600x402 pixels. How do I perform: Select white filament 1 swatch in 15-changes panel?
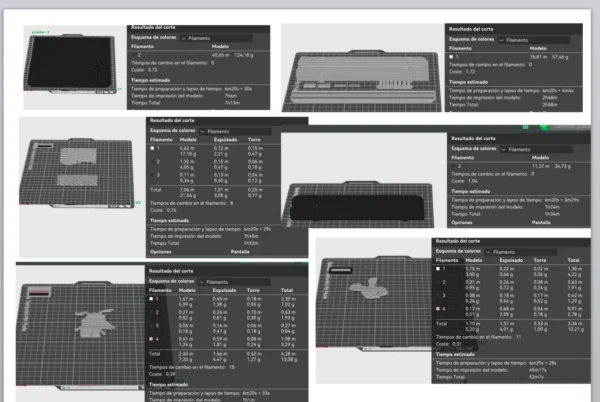(x=151, y=299)
